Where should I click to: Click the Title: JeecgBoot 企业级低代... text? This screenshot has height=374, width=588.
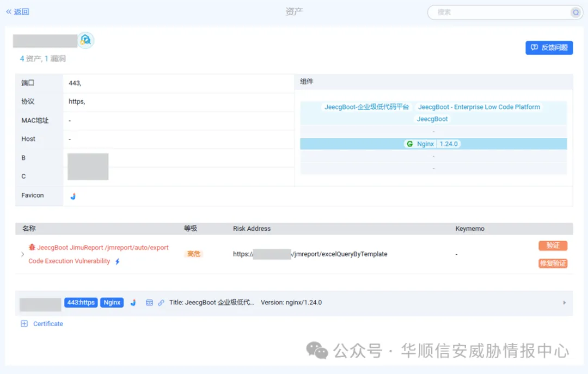[x=211, y=302]
